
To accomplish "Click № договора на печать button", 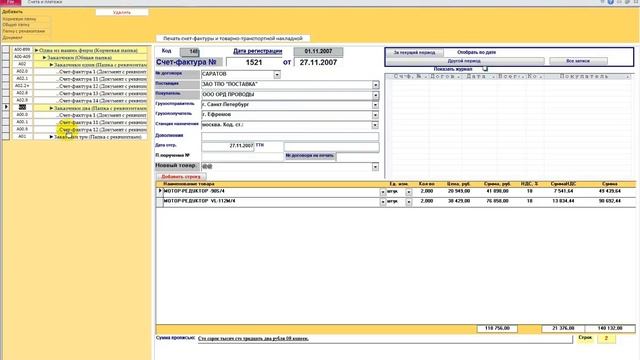I will [x=310, y=156].
